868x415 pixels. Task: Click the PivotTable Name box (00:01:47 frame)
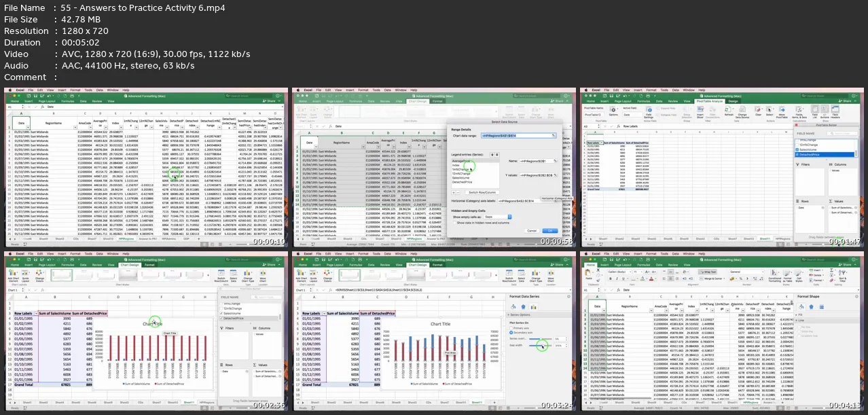594,114
